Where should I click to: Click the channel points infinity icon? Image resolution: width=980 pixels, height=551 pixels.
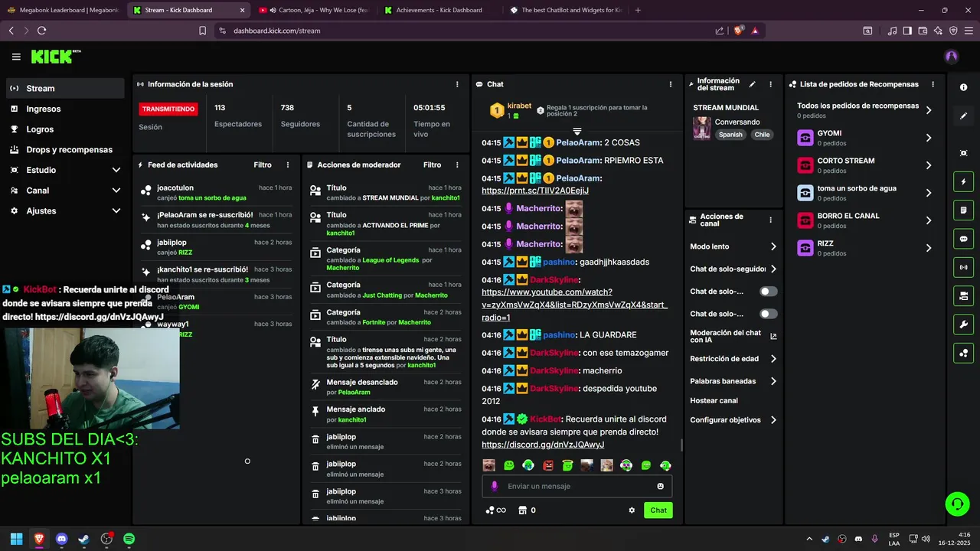tap(496, 510)
